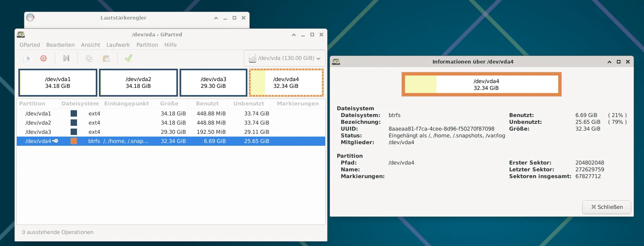Click the Lautstärkeregler window icon
Screen dimensions: 644x246
30,18
